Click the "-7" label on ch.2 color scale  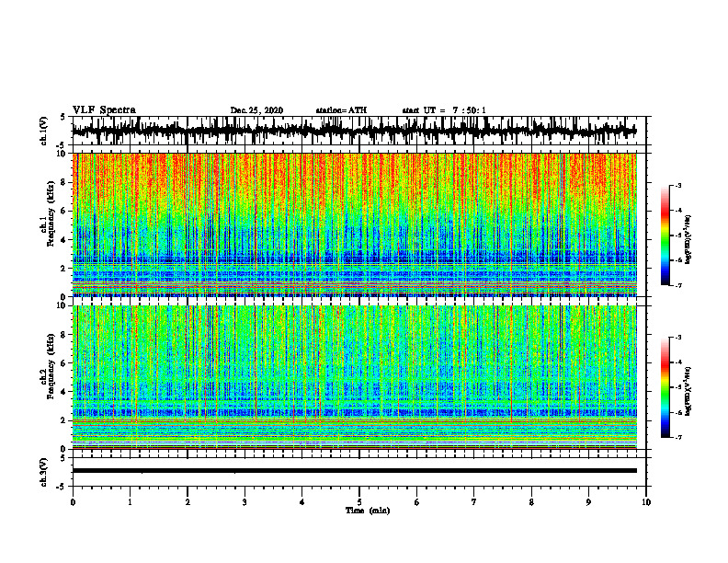pyautogui.click(x=678, y=438)
